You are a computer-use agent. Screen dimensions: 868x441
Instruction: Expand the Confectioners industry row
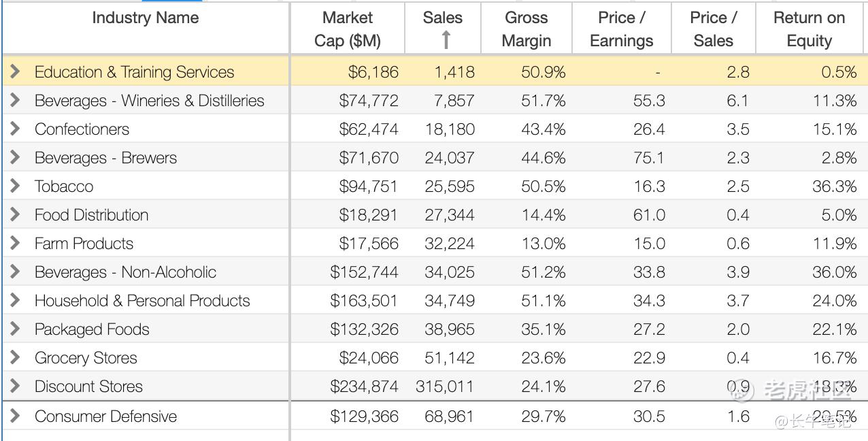(15, 129)
